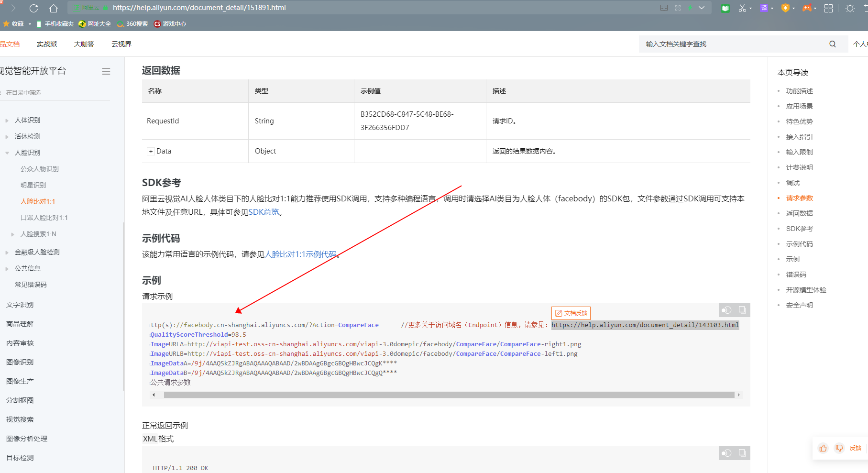Viewport: 868px width, 473px height.
Task: Open reader mode book icon in address bar
Action: (x=664, y=8)
